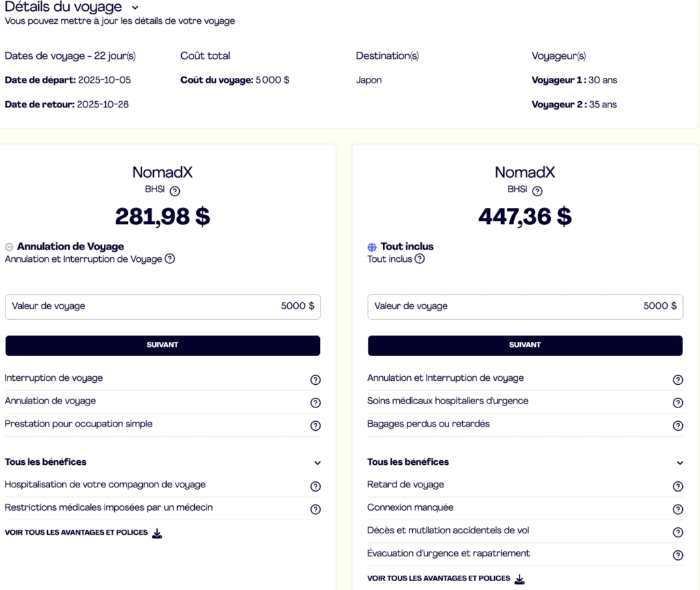Edit Valeur de voyage field in Tout inclus plan
This screenshot has height=590, width=700.
point(525,306)
